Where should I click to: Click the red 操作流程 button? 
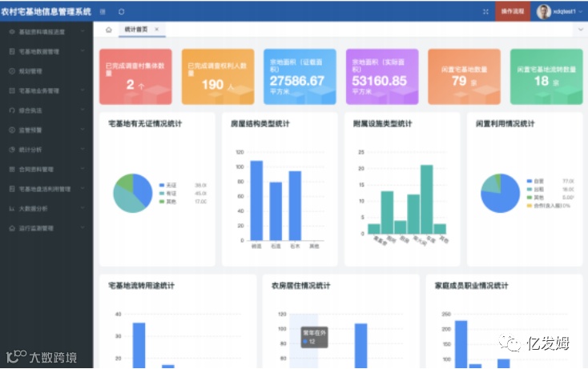(x=513, y=11)
